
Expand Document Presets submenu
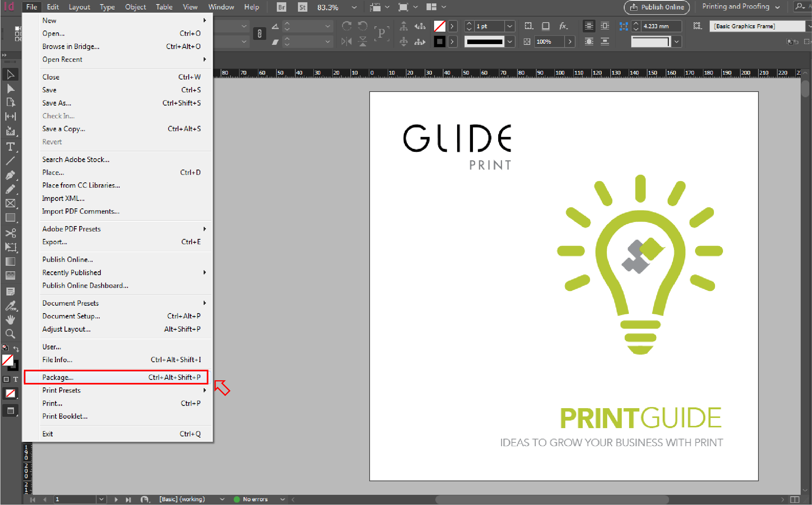(125, 303)
